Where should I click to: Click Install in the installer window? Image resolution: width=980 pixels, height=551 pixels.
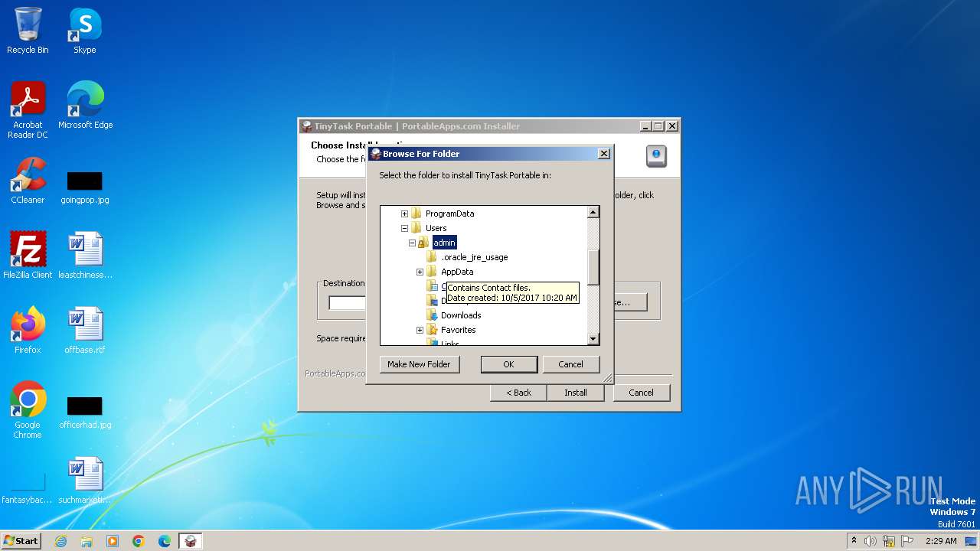coord(576,393)
